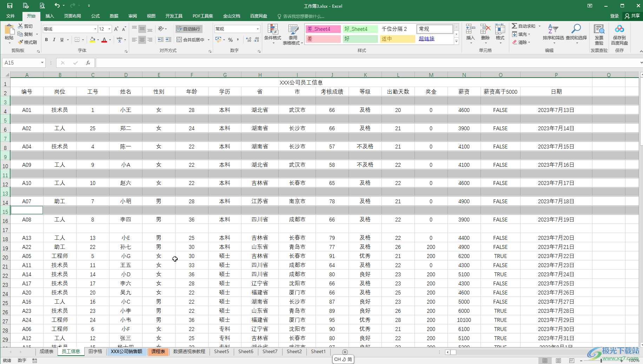Click the formula bar input field
The height and width of the screenshot is (364, 643).
click(x=367, y=63)
